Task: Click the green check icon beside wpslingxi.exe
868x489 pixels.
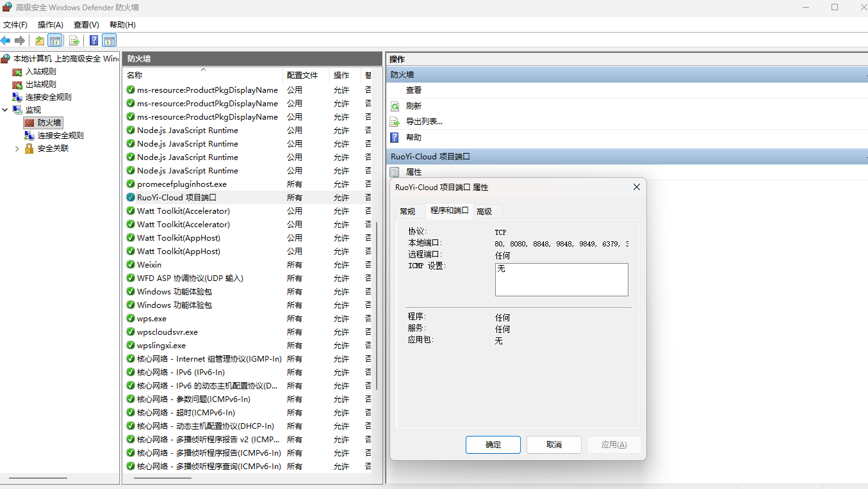Action: [131, 346]
